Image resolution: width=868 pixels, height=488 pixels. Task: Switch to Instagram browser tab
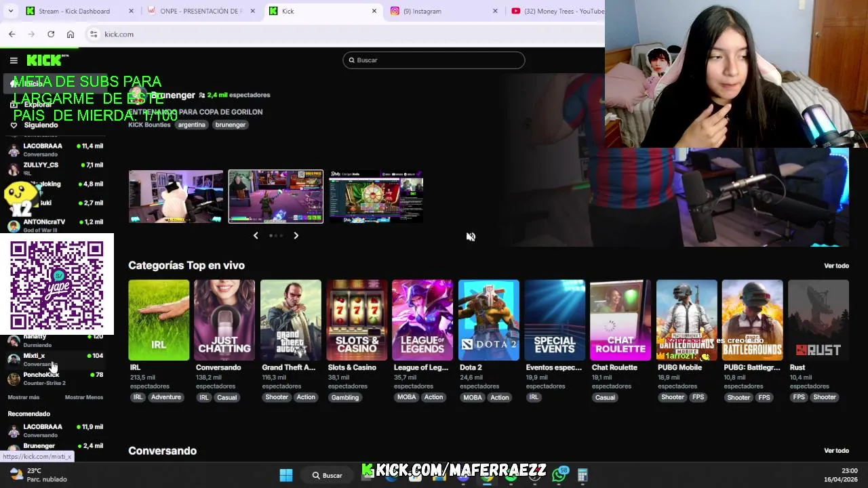(x=444, y=11)
